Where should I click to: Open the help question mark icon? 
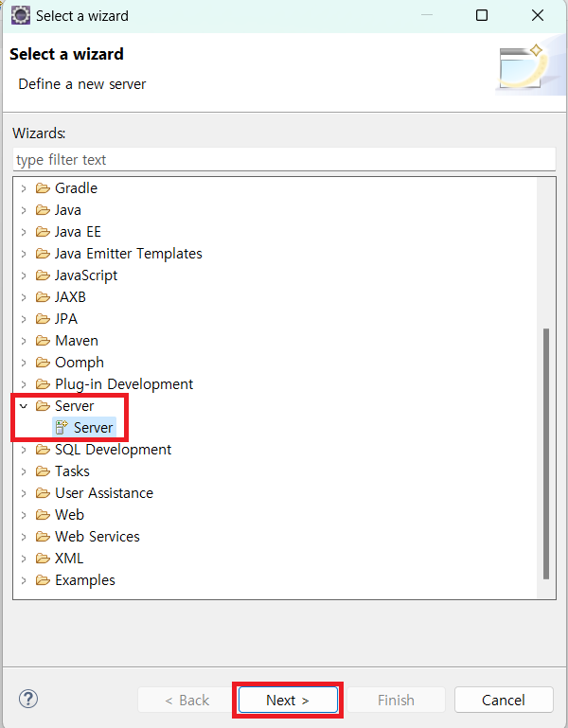click(x=28, y=700)
